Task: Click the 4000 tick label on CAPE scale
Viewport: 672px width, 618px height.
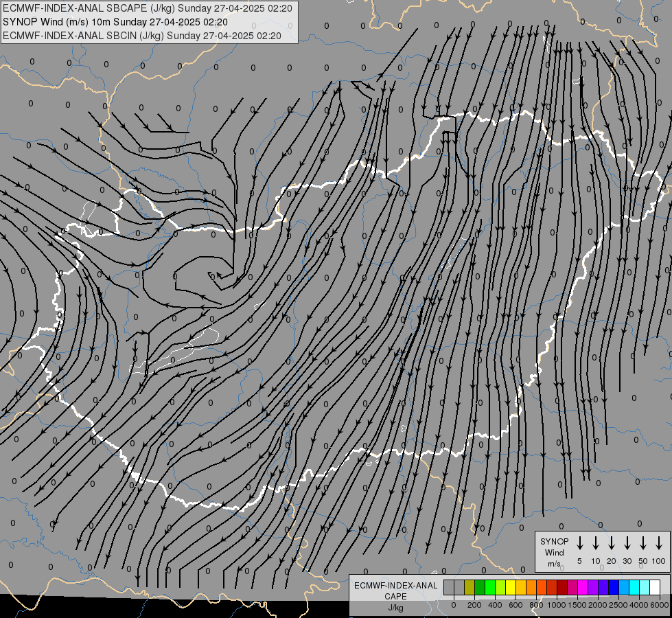Action: tap(639, 605)
